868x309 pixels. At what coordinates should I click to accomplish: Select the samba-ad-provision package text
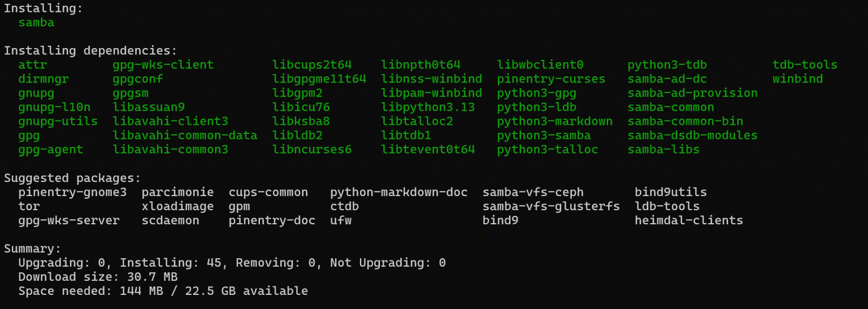coord(692,93)
